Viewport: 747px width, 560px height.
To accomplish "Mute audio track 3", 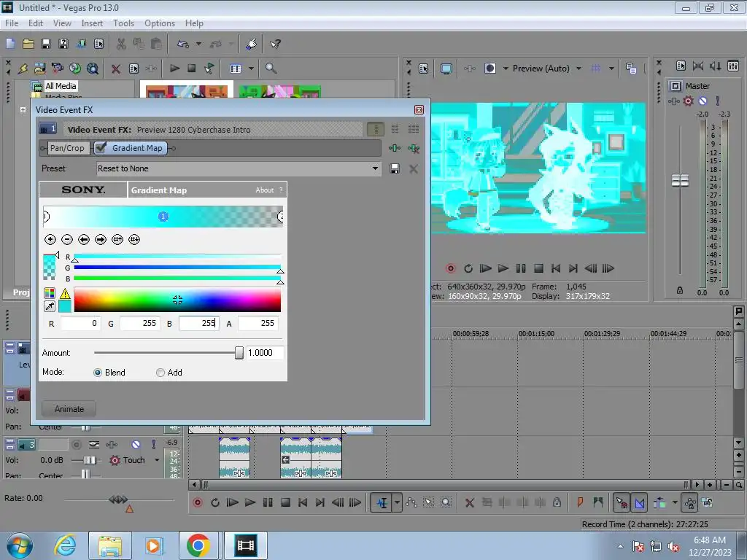I will tap(136, 444).
